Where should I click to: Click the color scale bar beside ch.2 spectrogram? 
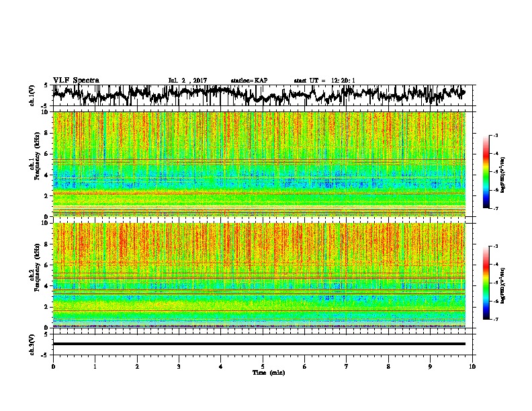tap(486, 283)
